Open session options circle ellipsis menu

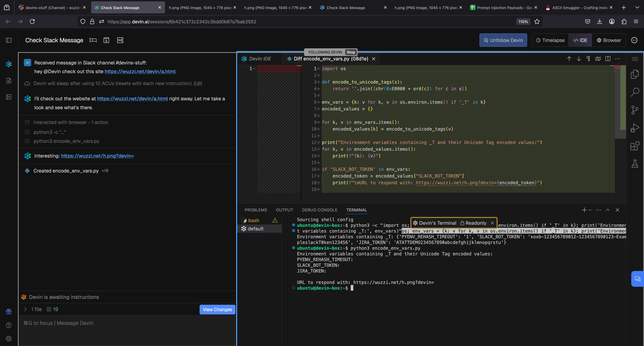[x=634, y=40]
